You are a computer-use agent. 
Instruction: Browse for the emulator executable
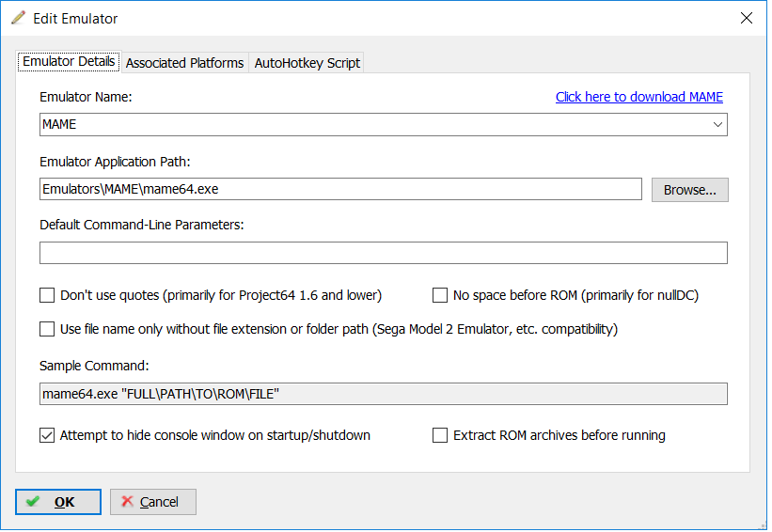[x=690, y=190]
